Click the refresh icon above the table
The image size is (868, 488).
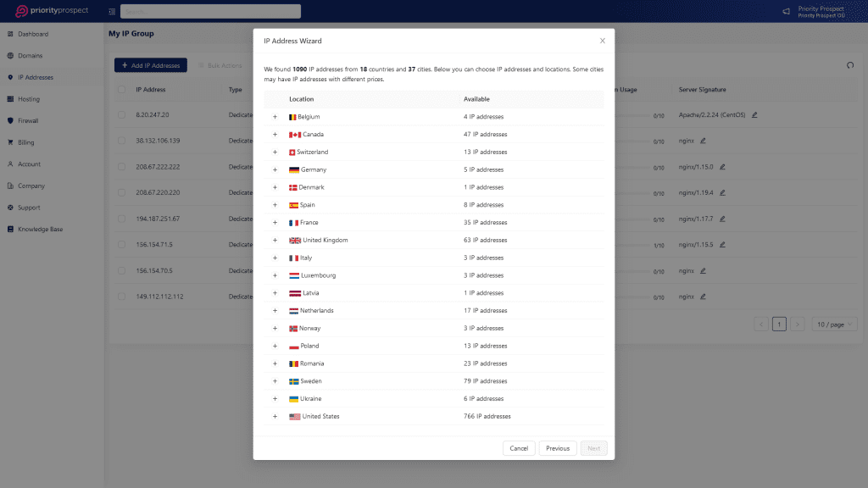849,64
